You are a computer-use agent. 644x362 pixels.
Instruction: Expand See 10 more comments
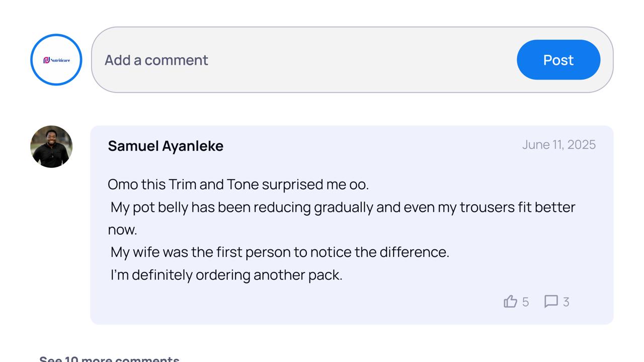[109, 359]
